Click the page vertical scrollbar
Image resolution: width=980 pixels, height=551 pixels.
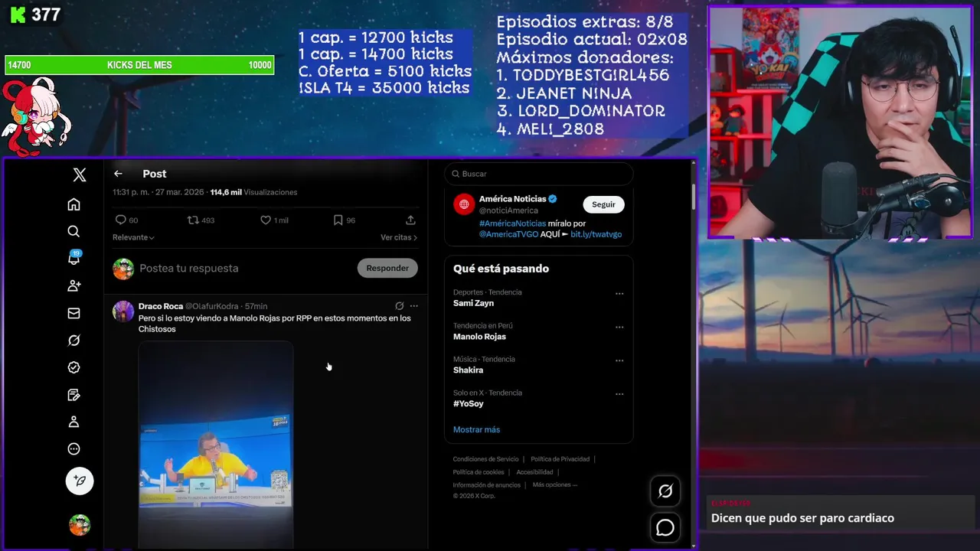(694, 195)
